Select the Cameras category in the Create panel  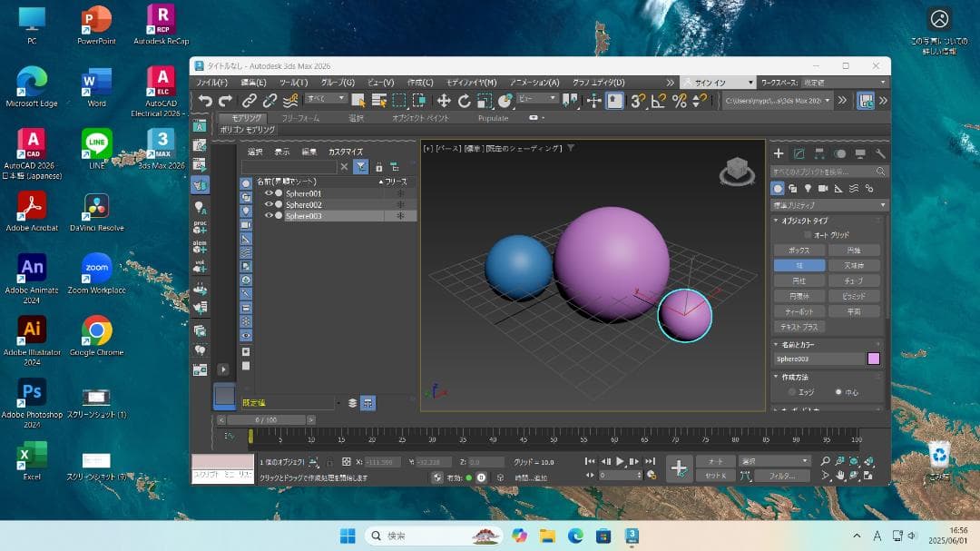tap(823, 189)
